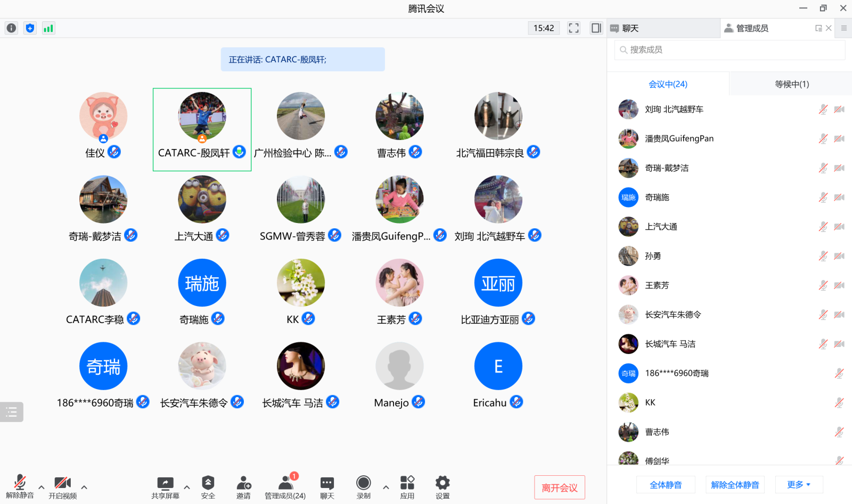Switch to the 等候中(1) tab
852x504 pixels.
[791, 84]
